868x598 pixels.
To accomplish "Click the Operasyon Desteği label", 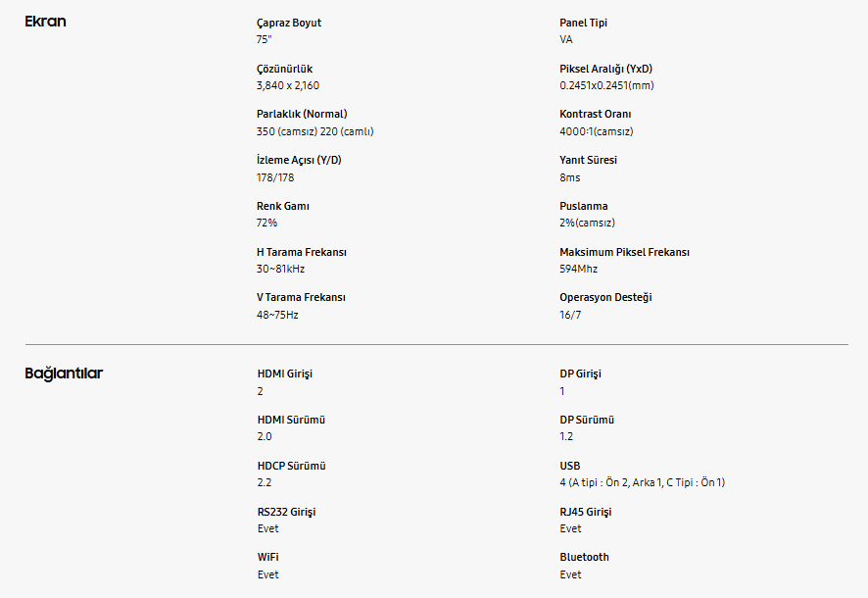I will click(605, 297).
